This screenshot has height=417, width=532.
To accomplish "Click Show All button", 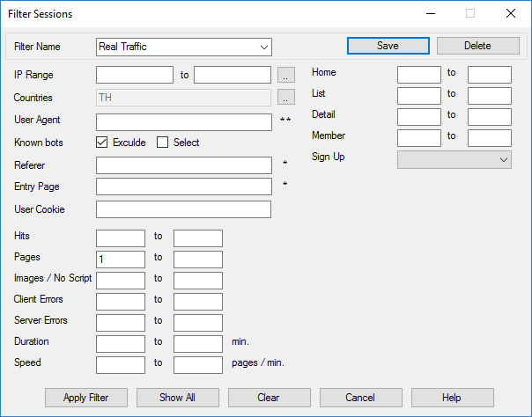I will [x=178, y=398].
